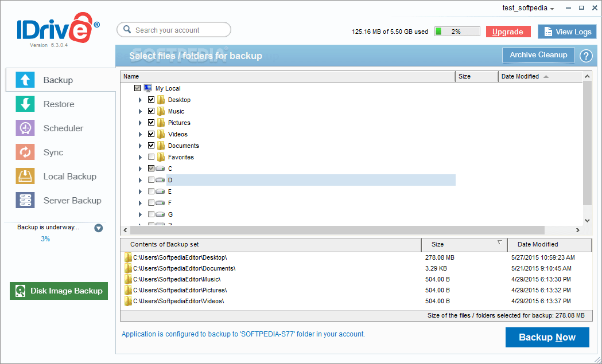Image resolution: width=602 pixels, height=364 pixels.
Task: Click the Scheduler clock icon
Action: (x=25, y=128)
